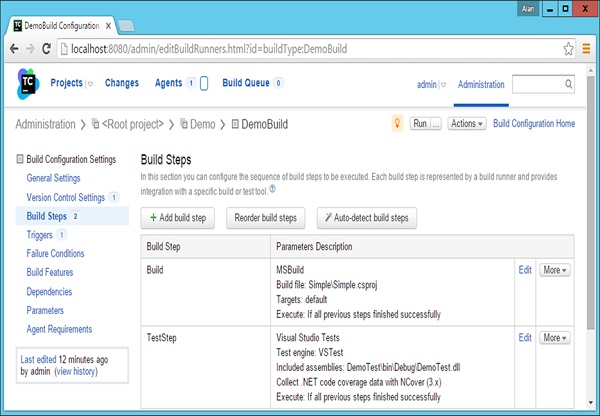Screen dimensions: 600x416
Task: Go to Version Control Settings in the sidebar
Action: [x=65, y=197]
